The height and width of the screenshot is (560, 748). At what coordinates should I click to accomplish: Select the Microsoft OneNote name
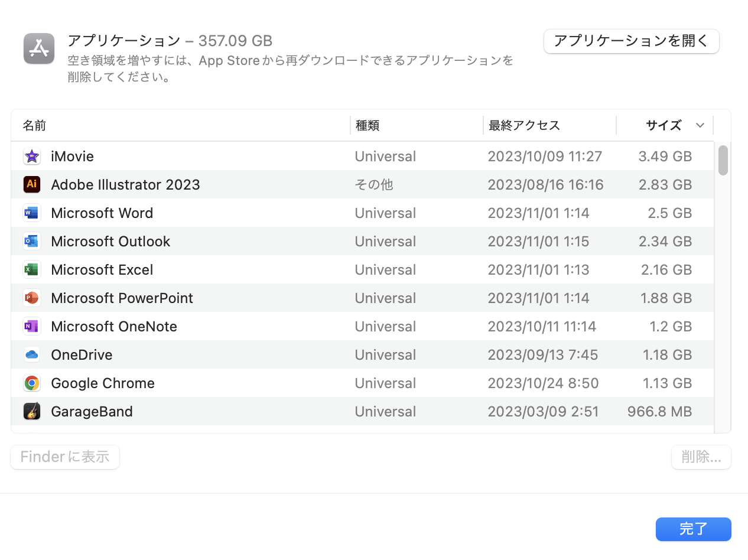click(114, 327)
